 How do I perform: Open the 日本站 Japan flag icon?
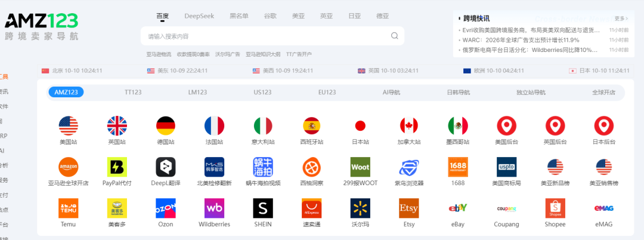(x=360, y=126)
